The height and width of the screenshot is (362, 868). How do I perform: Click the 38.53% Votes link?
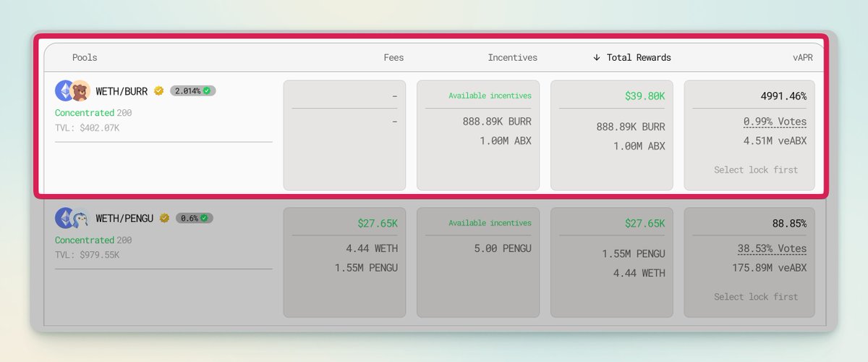coord(772,248)
